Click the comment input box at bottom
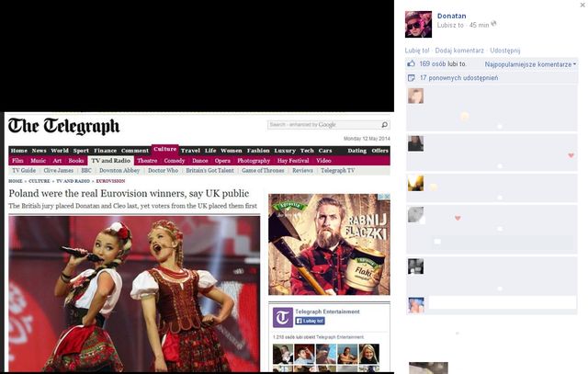Image resolution: width=588 pixels, height=374 pixels. coord(503,302)
